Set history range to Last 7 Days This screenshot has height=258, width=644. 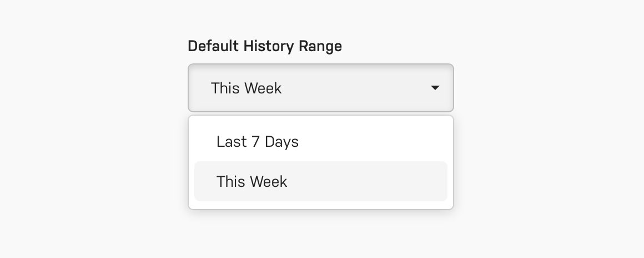tap(321, 142)
